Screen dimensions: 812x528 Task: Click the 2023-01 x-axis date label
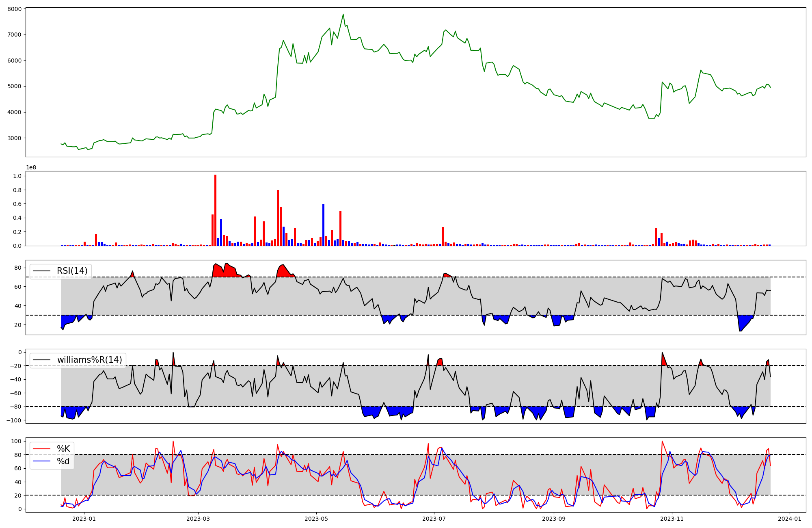tap(84, 519)
